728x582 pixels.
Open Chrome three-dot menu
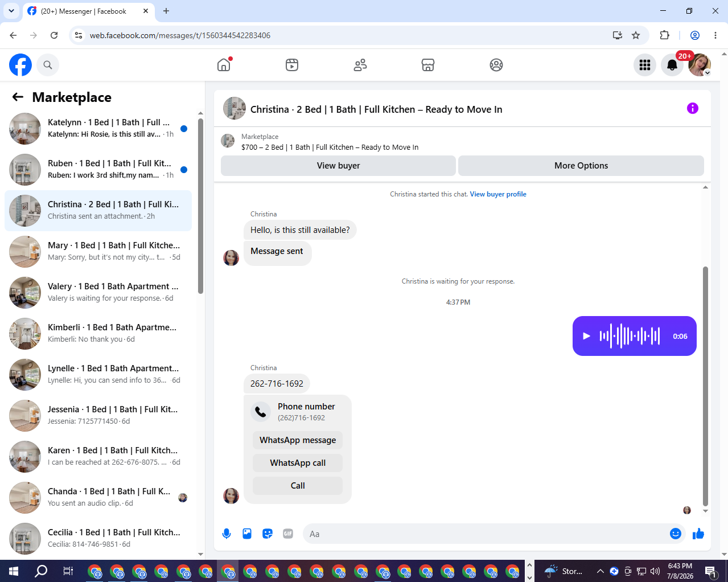tap(715, 35)
